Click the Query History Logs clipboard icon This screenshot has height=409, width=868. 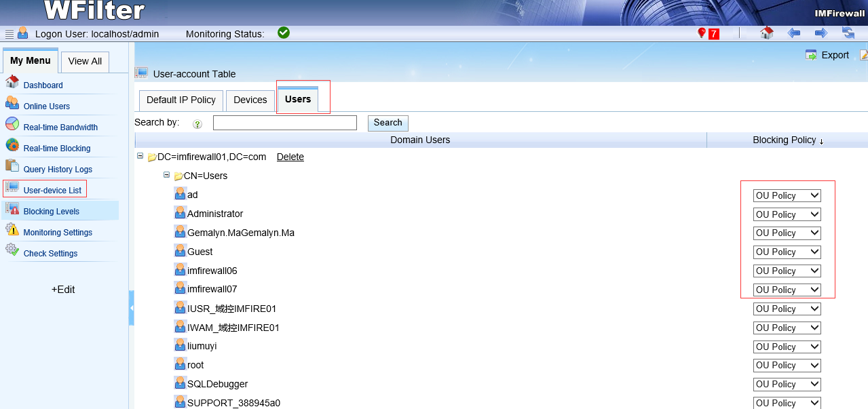12,166
